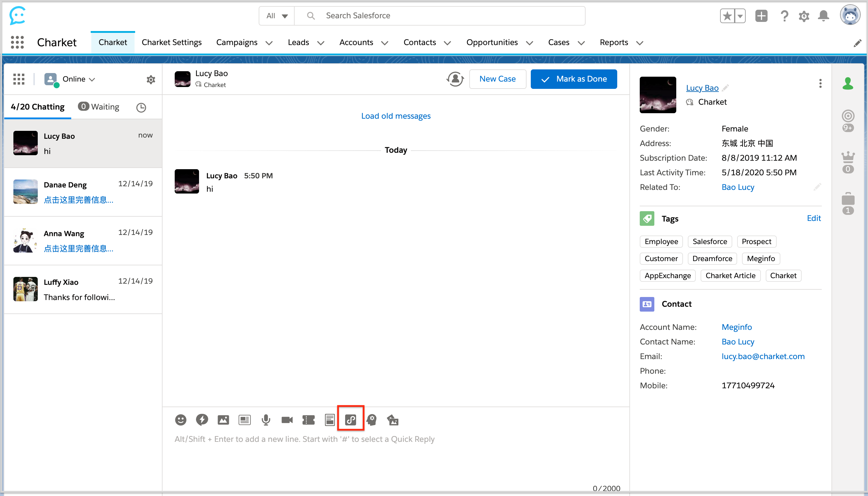The height and width of the screenshot is (496, 868).
Task: Send an image via picture icon
Action: 223,420
